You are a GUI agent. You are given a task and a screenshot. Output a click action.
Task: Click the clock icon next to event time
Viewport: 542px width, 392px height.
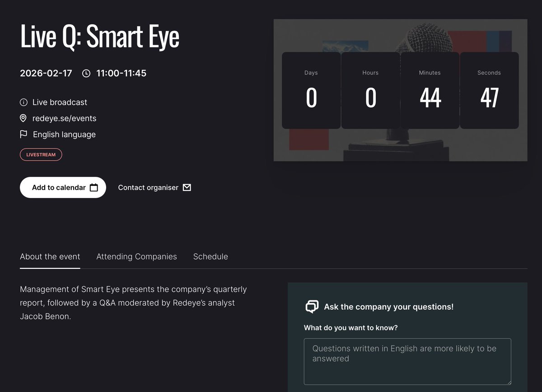tap(86, 73)
